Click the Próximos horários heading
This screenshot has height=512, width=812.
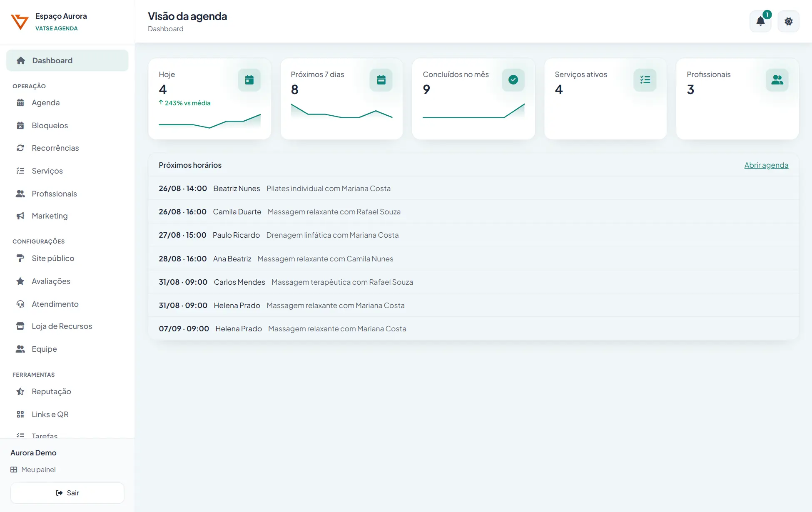pyautogui.click(x=190, y=165)
